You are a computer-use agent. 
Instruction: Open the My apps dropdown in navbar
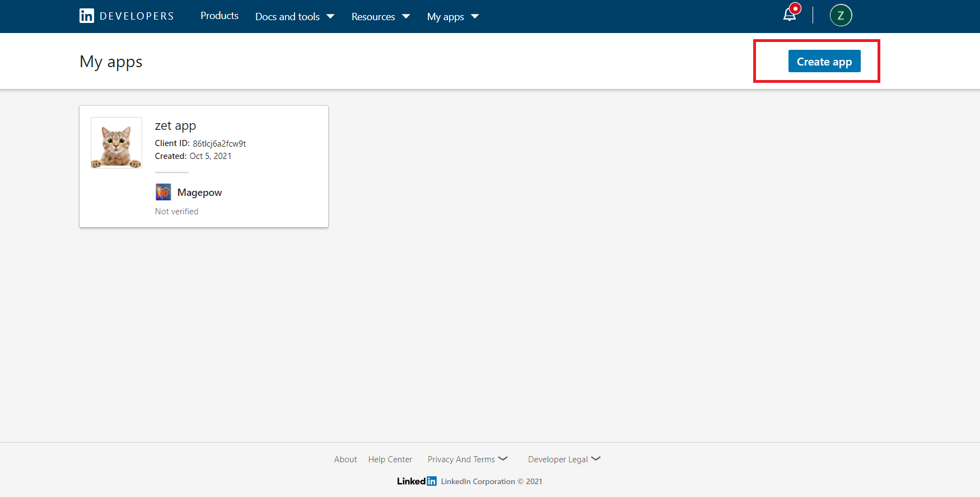tap(452, 17)
